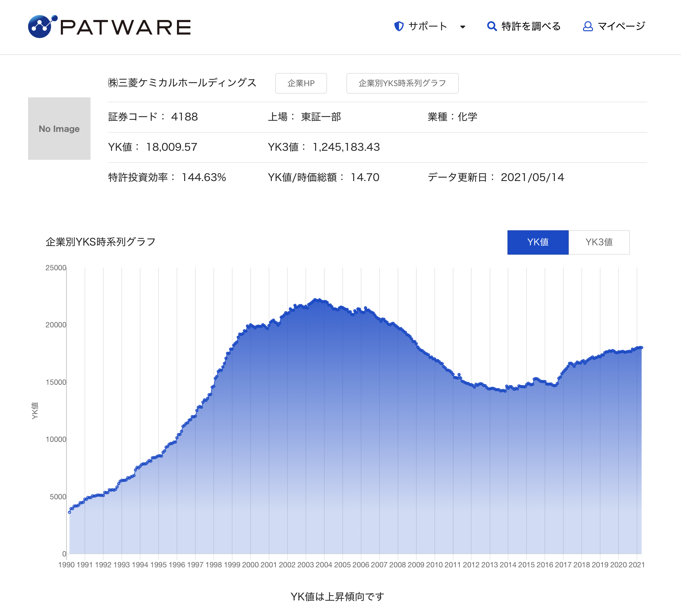Click the vertical YK値 axis title
The height and width of the screenshot is (616, 681).
[35, 411]
